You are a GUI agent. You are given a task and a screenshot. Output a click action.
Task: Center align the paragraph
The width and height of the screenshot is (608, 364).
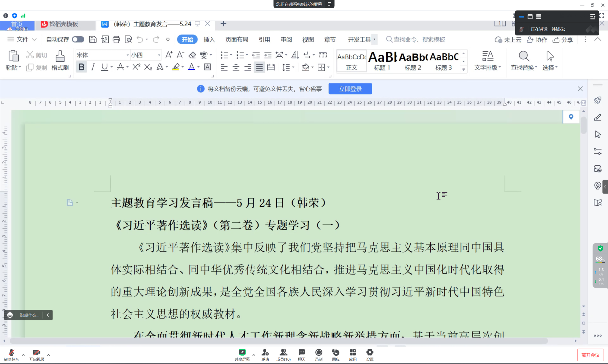(x=236, y=67)
